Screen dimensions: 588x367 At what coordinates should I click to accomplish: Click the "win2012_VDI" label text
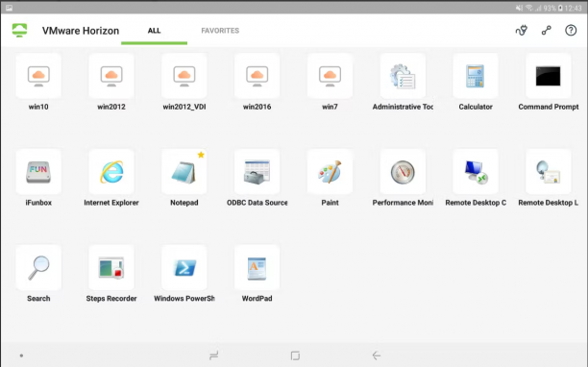point(184,107)
